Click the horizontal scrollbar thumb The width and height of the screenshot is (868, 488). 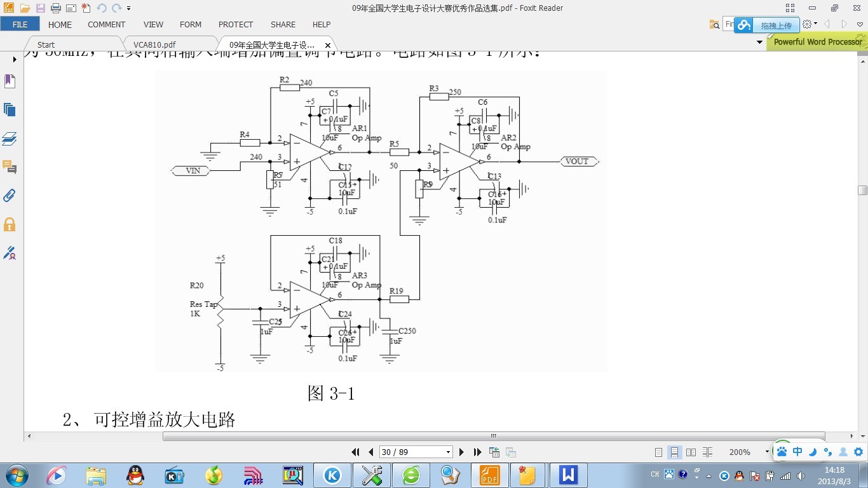[494, 437]
